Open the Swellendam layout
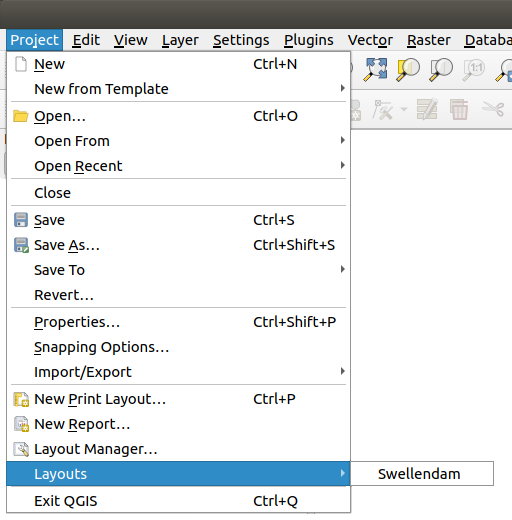The image size is (512, 520). coord(422,474)
